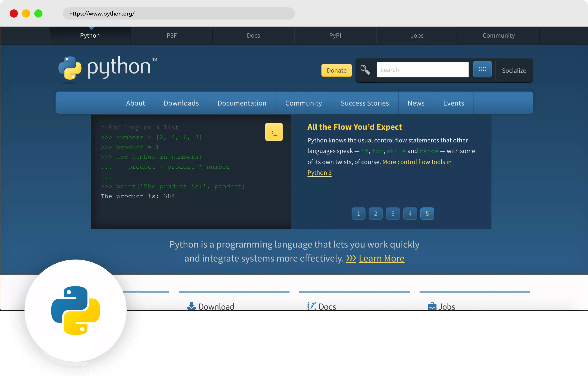Show slide 2 of the code carousel
Screen dimensions: 588x376
(x=375, y=213)
